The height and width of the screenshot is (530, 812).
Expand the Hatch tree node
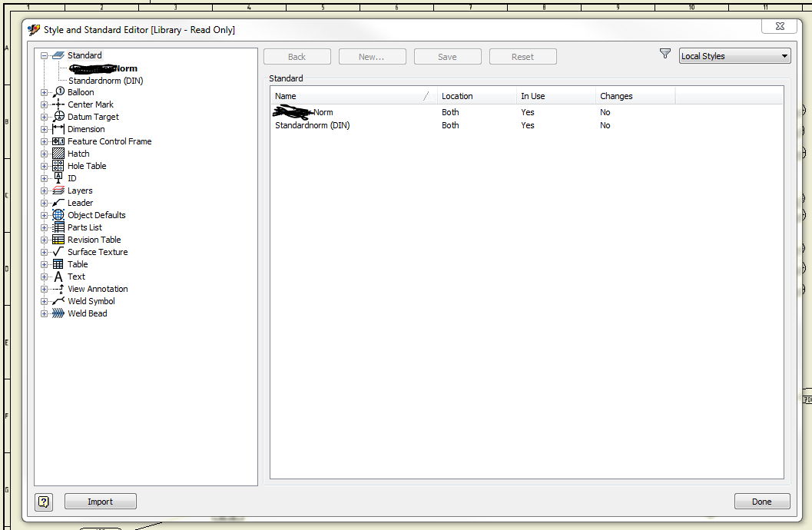[44, 154]
